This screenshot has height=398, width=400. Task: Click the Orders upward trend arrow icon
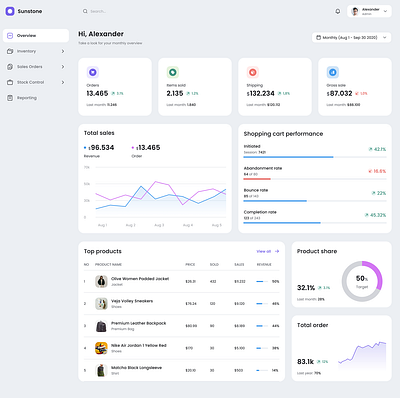(x=113, y=94)
